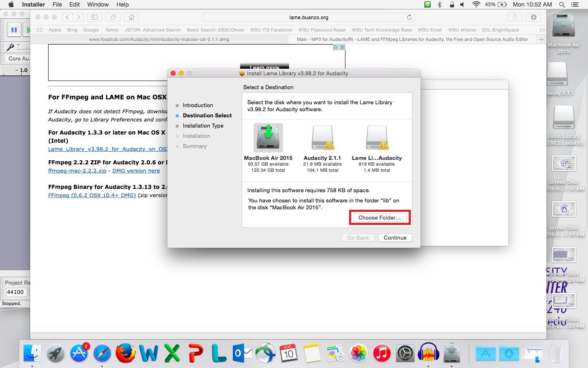588x368 pixels.
Task: Open the Installer File menu
Action: click(x=57, y=4)
